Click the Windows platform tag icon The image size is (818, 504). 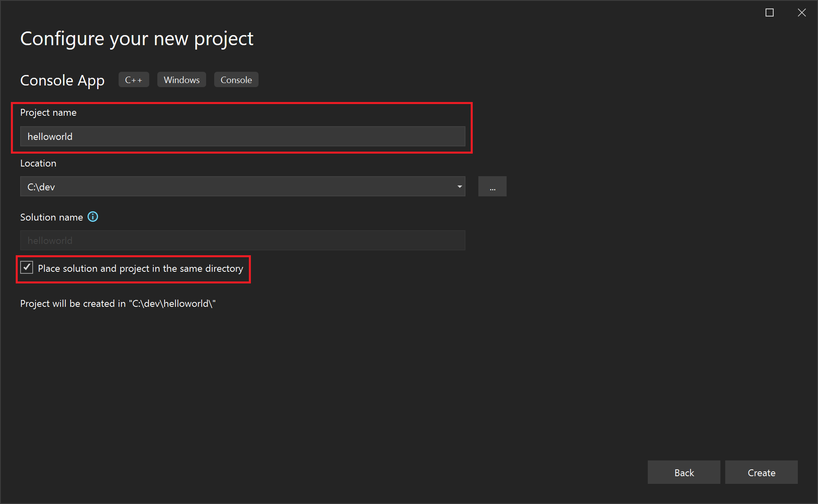182,79
